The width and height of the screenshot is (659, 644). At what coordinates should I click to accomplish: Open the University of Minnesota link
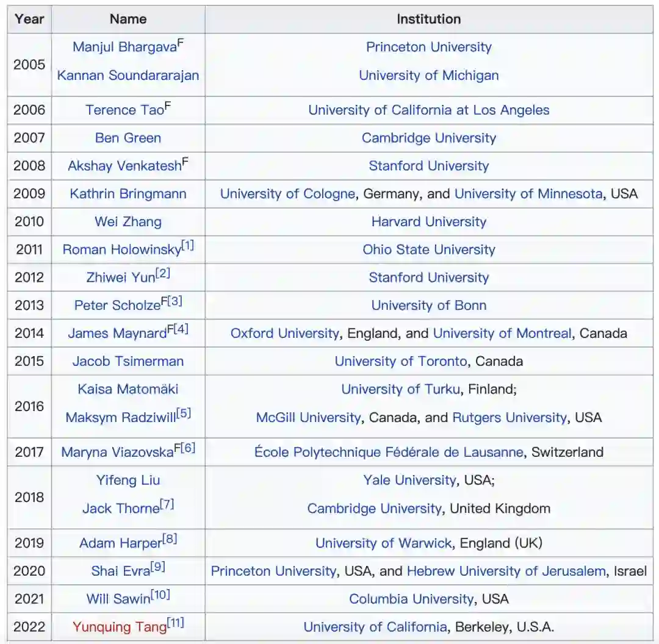click(528, 194)
